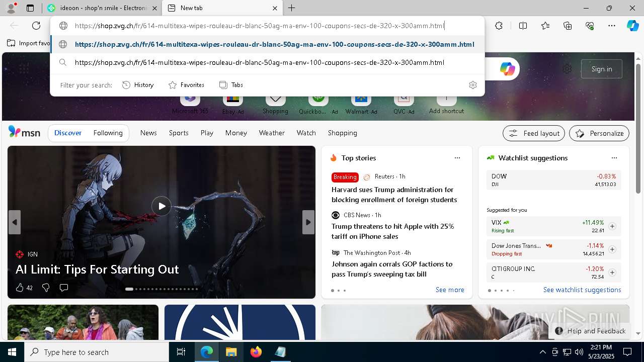644x362 pixels.
Task: Open Harvard sues Trump administration headline
Action: [x=394, y=195]
